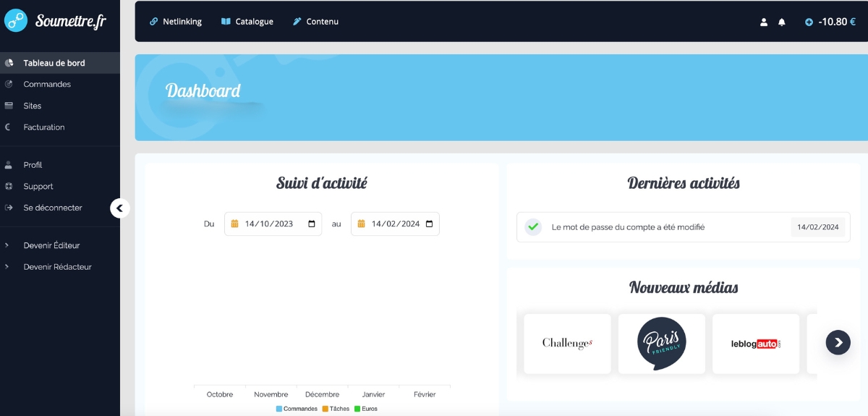Image resolution: width=868 pixels, height=416 pixels.
Task: Expand the Devenir Rédacteur section
Action: (57, 267)
